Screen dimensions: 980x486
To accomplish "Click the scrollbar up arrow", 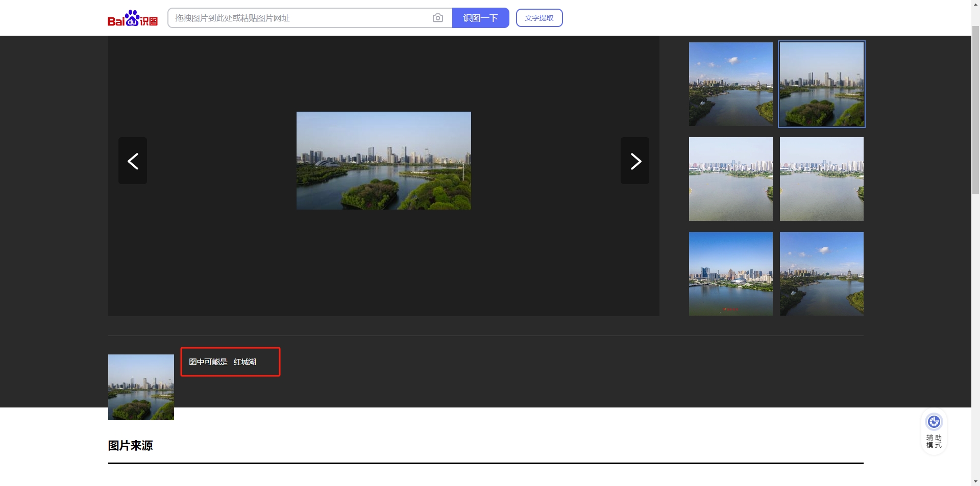I will click(x=975, y=4).
